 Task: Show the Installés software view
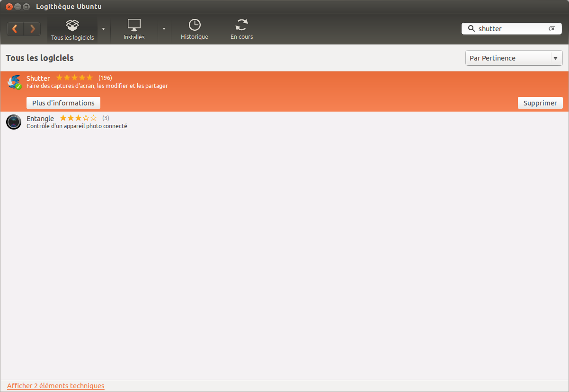click(x=134, y=29)
